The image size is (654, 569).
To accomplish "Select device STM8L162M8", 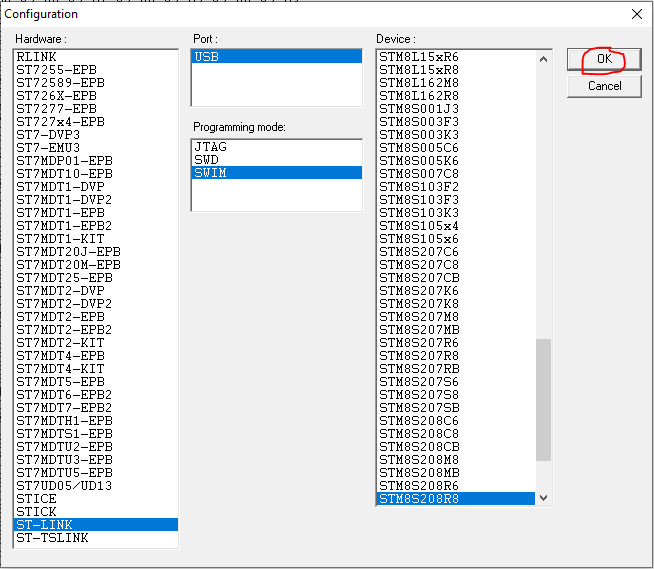I will (x=456, y=83).
